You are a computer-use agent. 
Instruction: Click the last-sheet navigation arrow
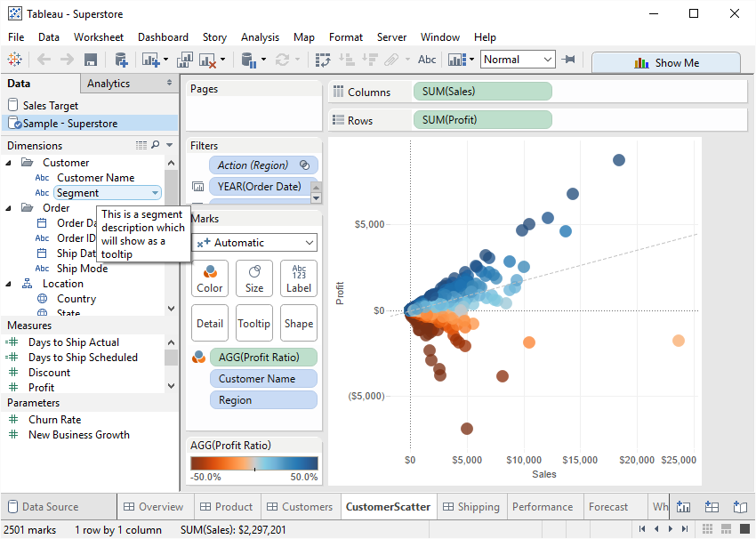685,529
